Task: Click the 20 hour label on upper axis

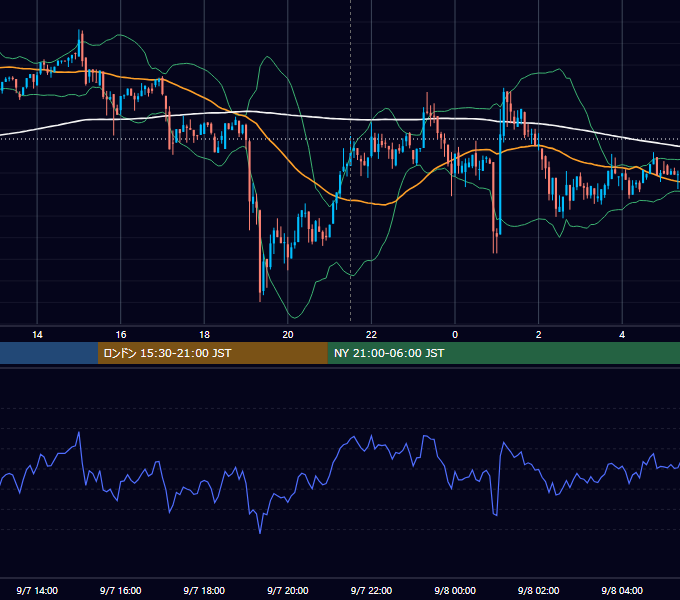Action: 288,335
